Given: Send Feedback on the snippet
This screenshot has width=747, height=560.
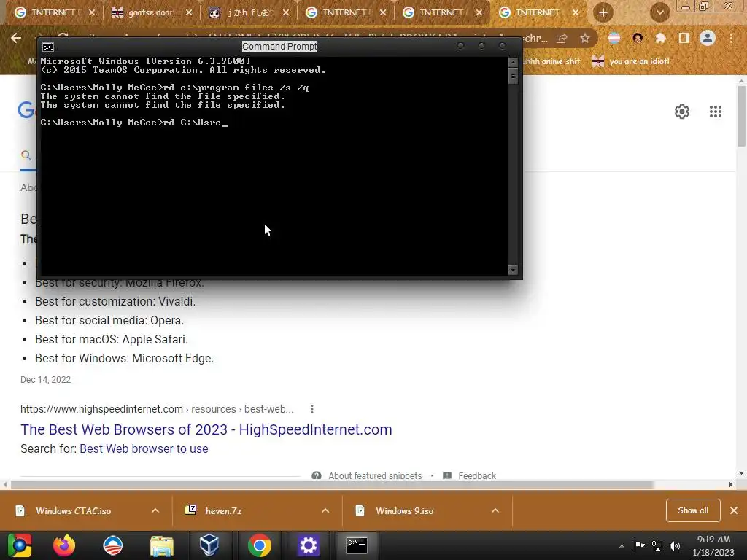Looking at the screenshot, I should tap(477, 475).
